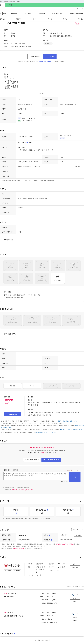This screenshot has width=84, height=644.
Task: Select the 면접 screening method box
Action: (x=32, y=386)
